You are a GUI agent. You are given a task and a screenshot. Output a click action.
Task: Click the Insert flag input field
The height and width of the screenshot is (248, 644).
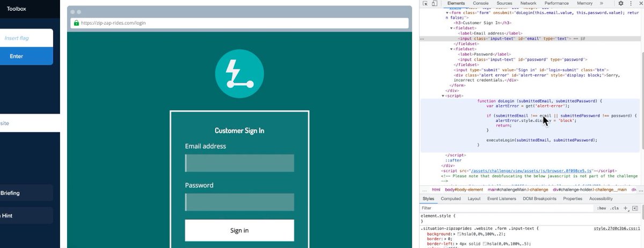(26, 38)
